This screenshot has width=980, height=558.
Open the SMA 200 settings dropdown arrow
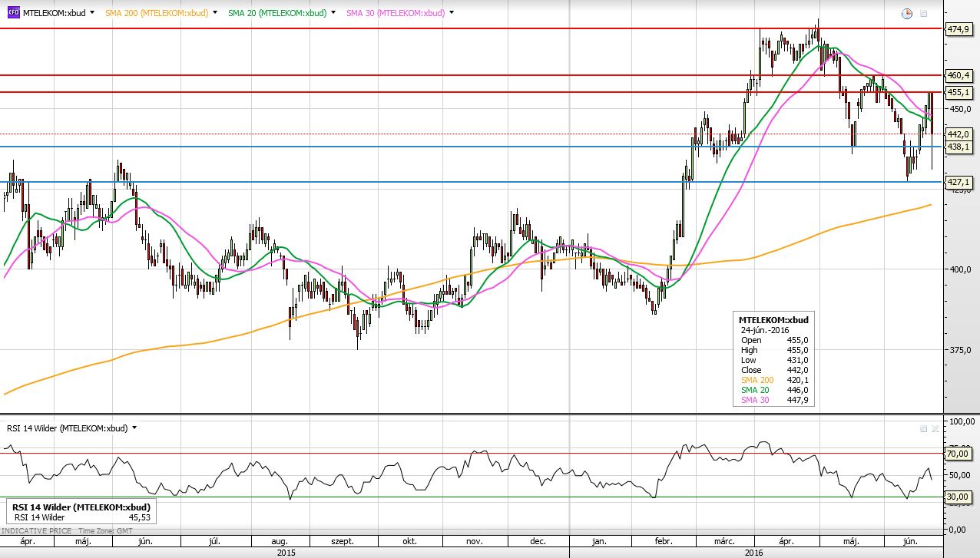point(214,12)
